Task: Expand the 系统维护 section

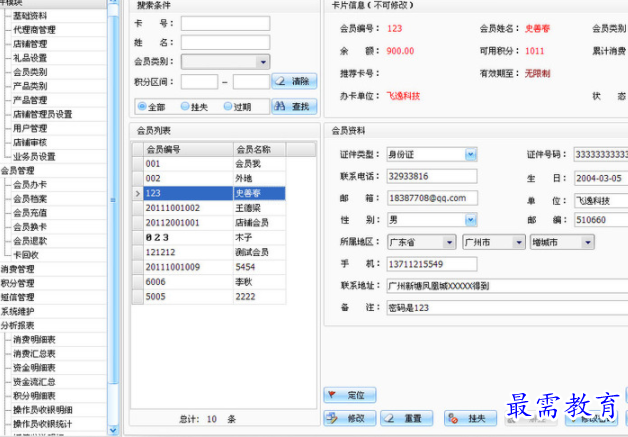Action: [17, 311]
